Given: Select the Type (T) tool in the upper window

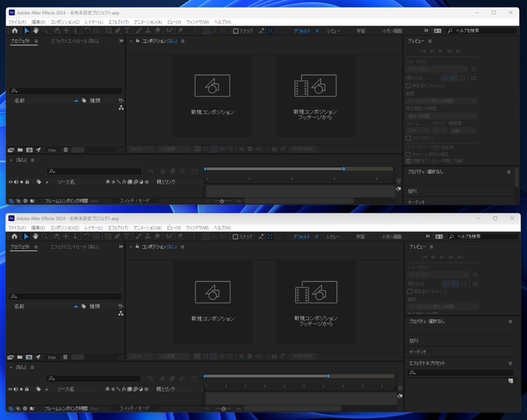Looking at the screenshot, I should pyautogui.click(x=127, y=30).
